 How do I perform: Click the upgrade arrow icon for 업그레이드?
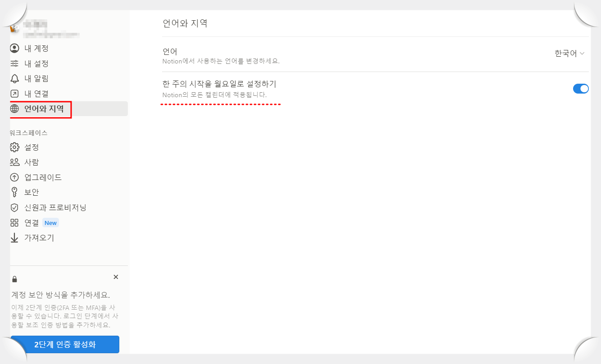(14, 177)
